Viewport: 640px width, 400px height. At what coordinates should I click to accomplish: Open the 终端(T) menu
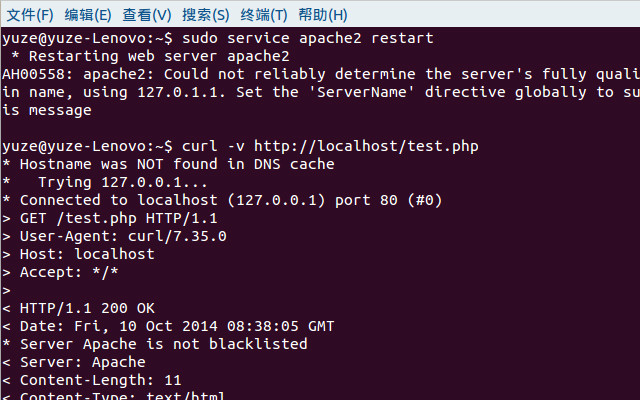point(264,15)
